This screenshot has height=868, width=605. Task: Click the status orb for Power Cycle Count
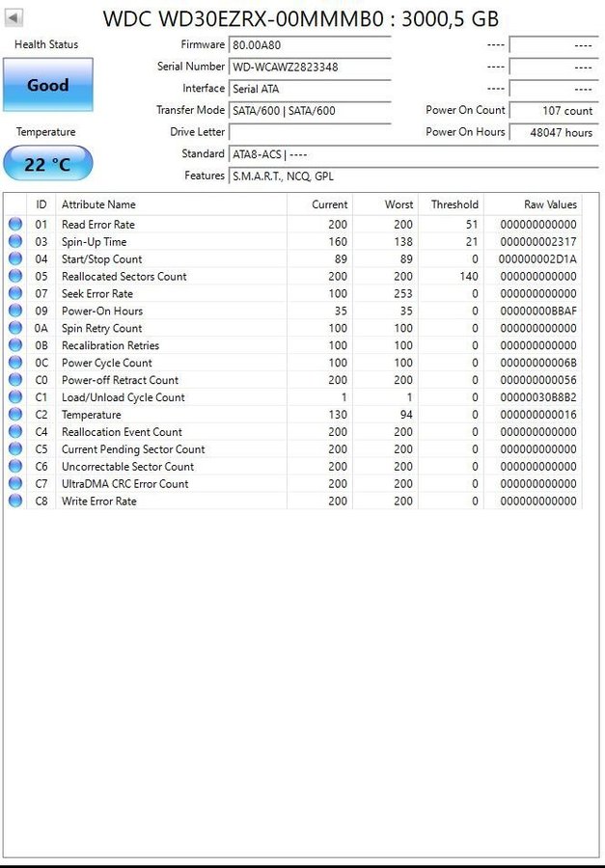pyautogui.click(x=15, y=363)
